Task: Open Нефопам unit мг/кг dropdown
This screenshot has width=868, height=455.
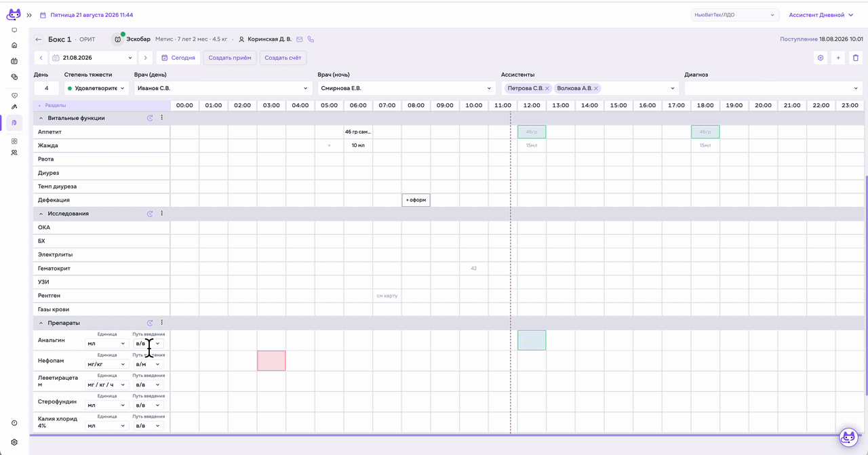Action: point(106,364)
